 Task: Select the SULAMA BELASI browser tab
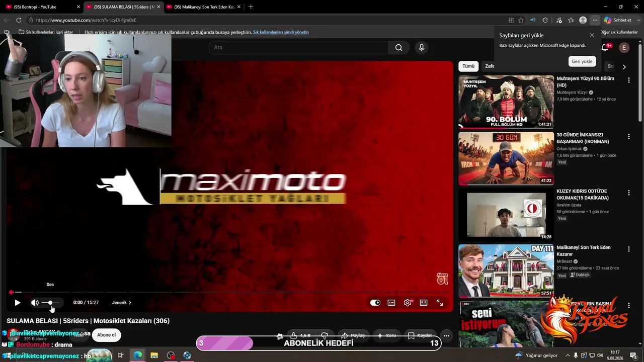pos(123,7)
